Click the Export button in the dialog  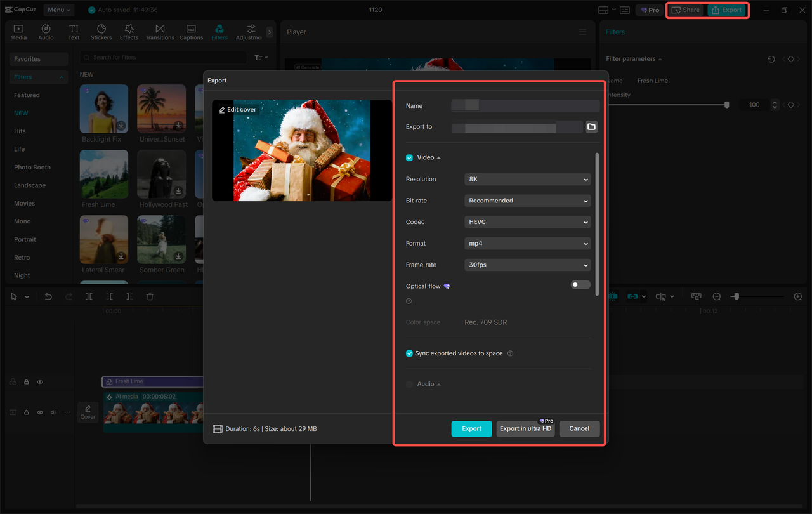471,428
